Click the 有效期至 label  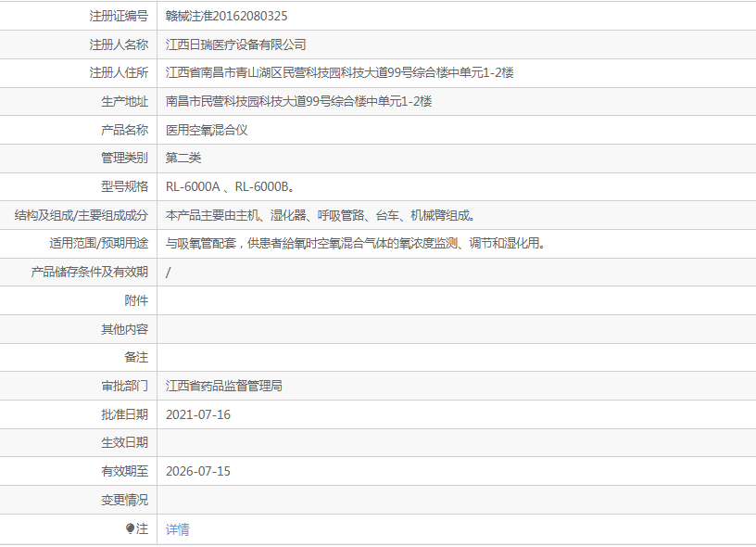tap(124, 471)
